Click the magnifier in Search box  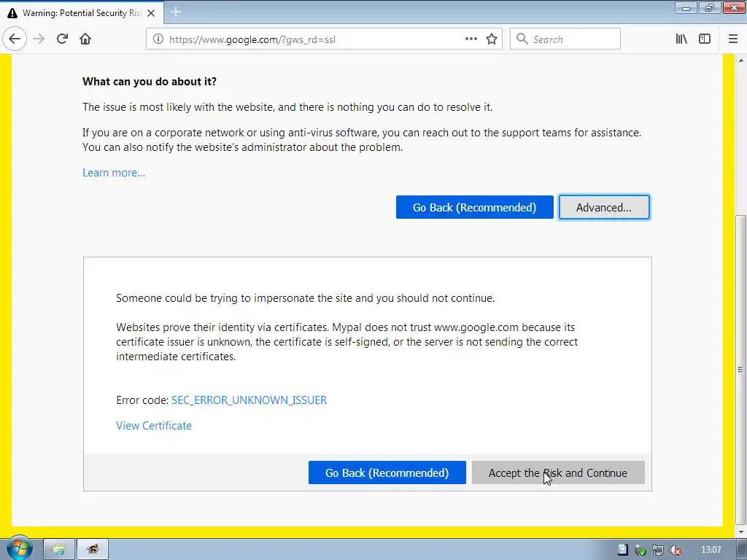pyautogui.click(x=522, y=39)
